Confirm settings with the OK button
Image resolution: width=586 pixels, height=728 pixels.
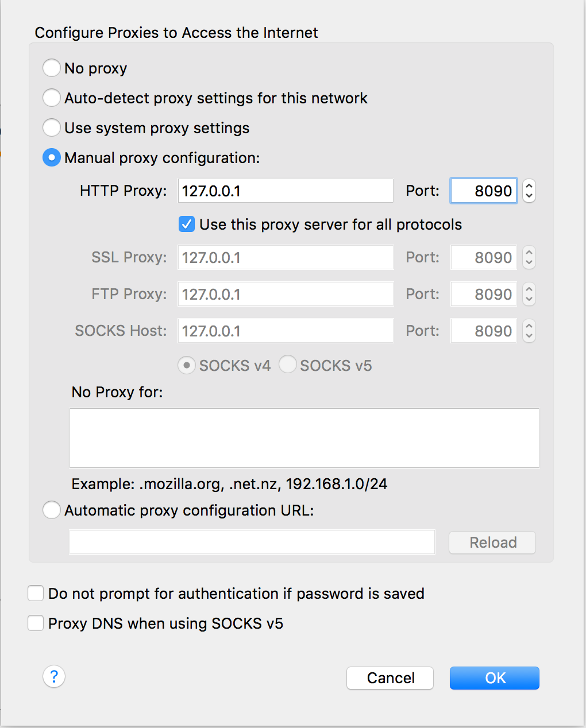[x=495, y=678]
